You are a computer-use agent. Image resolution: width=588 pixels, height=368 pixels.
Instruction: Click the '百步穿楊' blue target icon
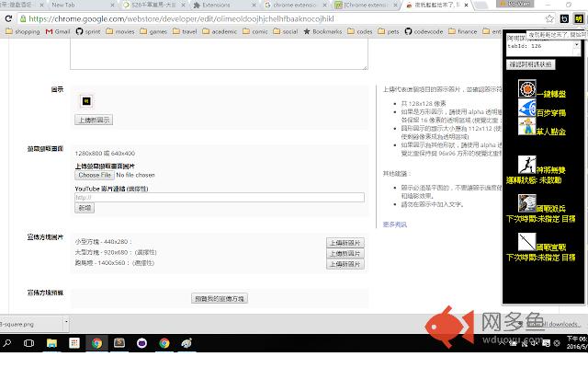pos(527,109)
